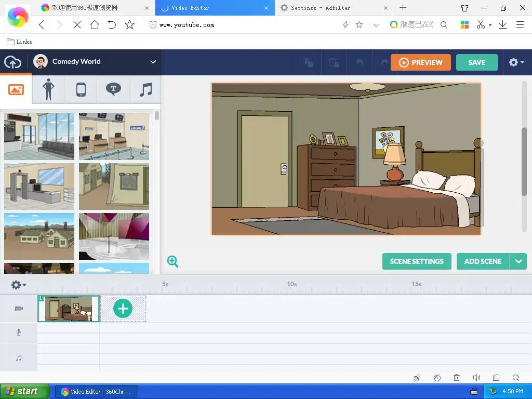The image size is (532, 399).
Task: Click the music note track icon
Action: (x=19, y=358)
